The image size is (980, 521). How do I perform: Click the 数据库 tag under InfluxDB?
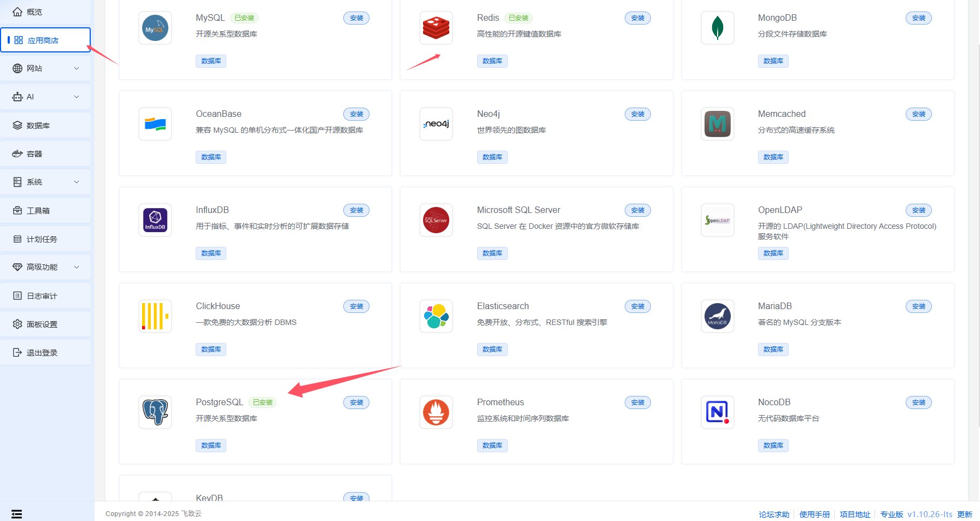[211, 253]
